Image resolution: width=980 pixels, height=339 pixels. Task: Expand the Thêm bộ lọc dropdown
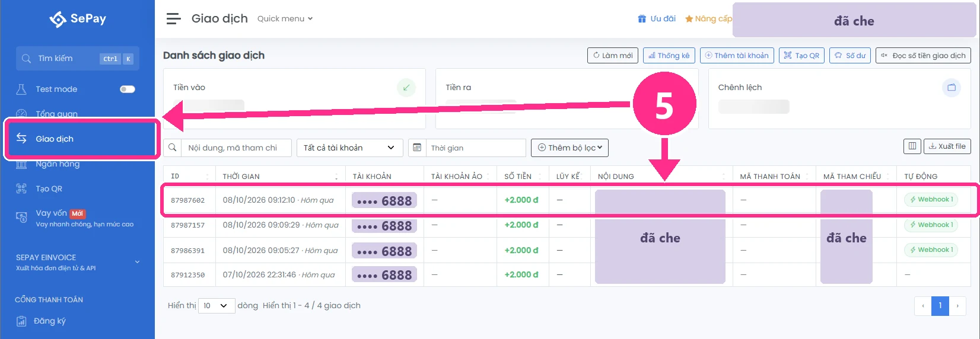pos(570,148)
